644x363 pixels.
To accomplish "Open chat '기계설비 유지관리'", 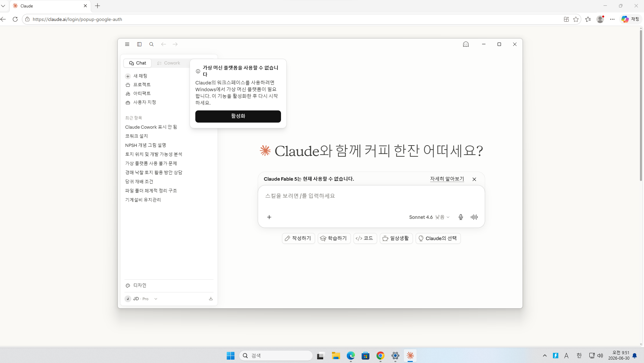I will click(x=143, y=200).
